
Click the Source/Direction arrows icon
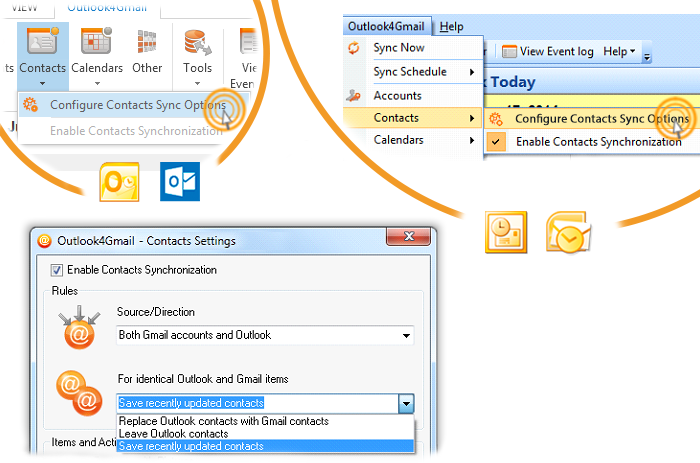[79, 326]
